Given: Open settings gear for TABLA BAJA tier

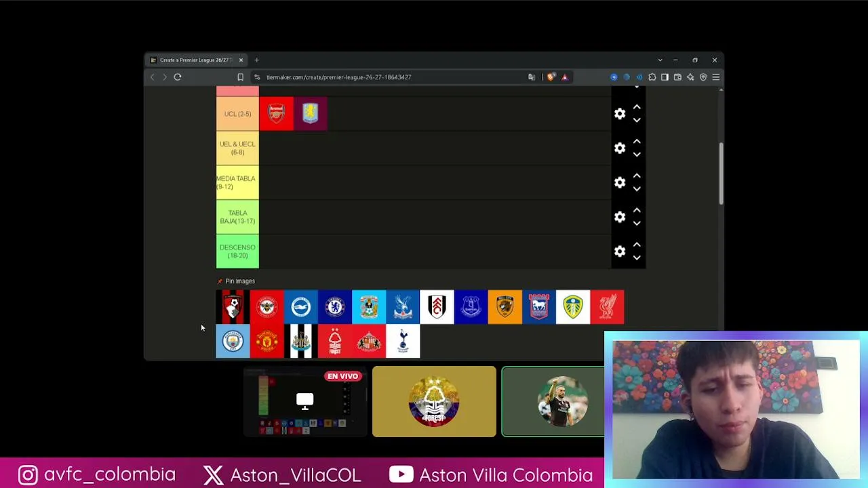Looking at the screenshot, I should [x=620, y=217].
